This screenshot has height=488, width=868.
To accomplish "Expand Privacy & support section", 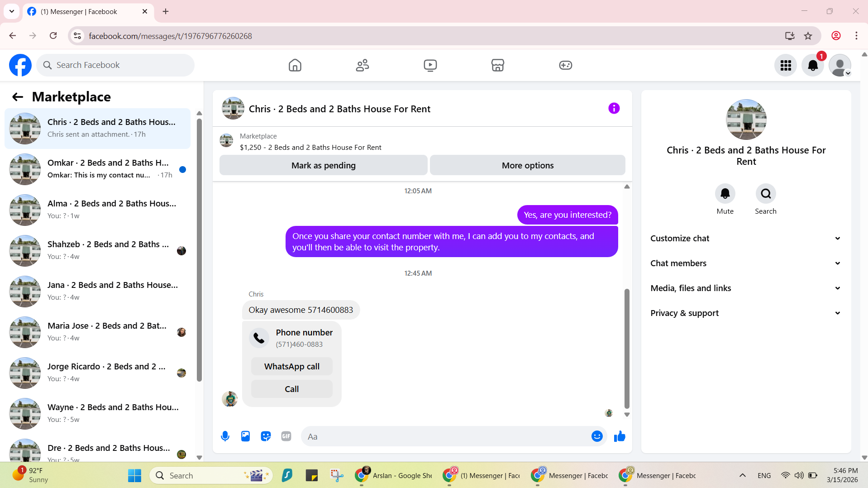I will (x=746, y=313).
